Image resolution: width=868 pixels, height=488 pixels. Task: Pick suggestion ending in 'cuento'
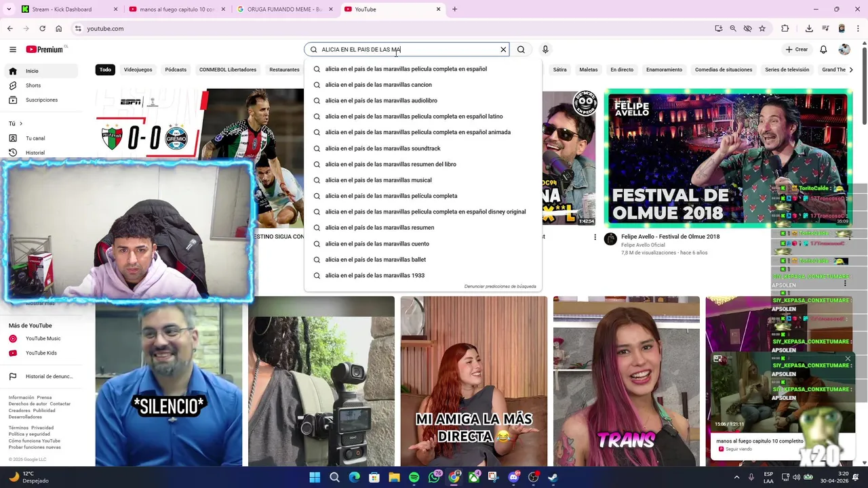click(x=423, y=244)
